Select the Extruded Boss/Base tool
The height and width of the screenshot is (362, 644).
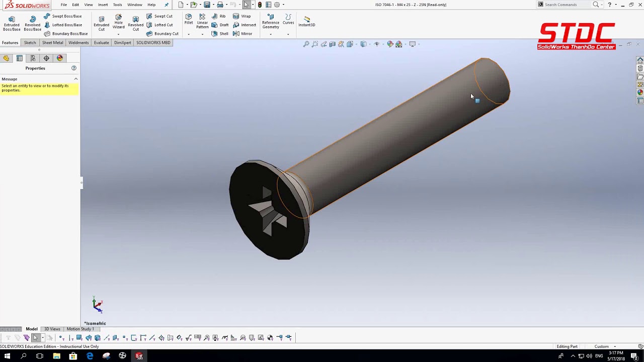(x=12, y=23)
